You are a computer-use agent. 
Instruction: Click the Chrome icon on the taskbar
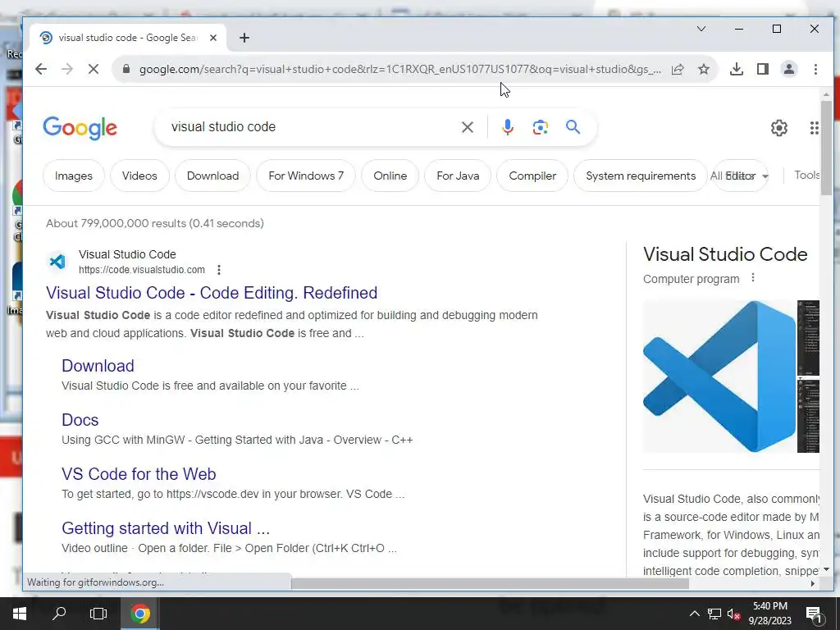click(x=139, y=614)
